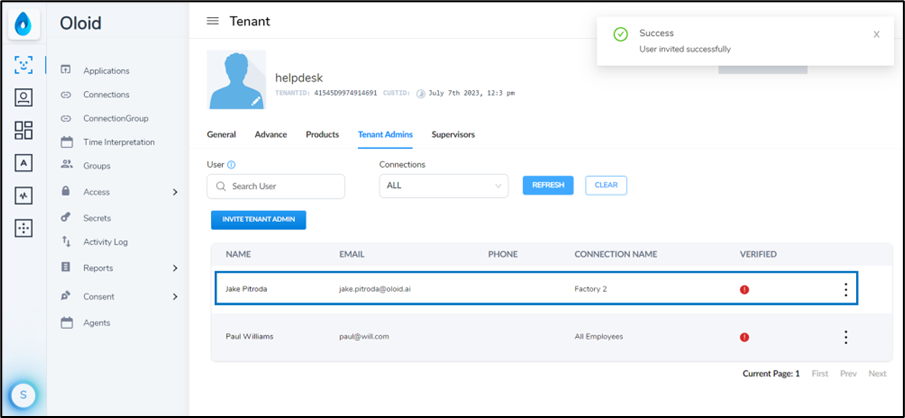Viewport: 905px width, 418px height.
Task: Open the three-dot menu for Paul Williams
Action: 846,337
